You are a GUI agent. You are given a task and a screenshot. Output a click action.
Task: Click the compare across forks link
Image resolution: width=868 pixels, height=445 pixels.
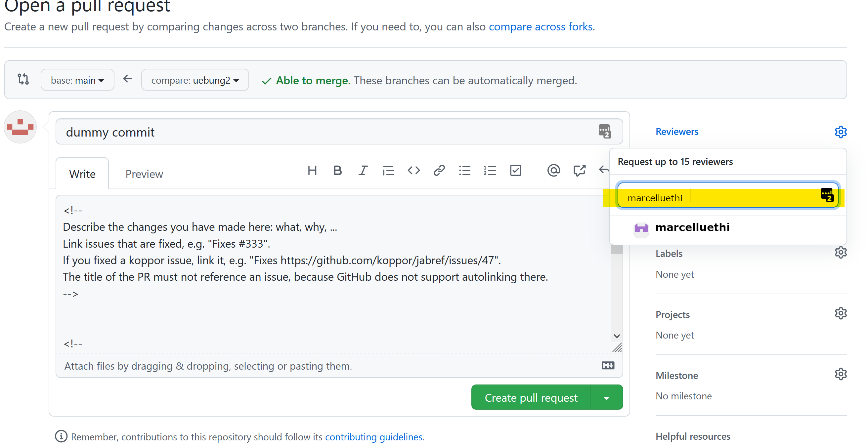[541, 26]
